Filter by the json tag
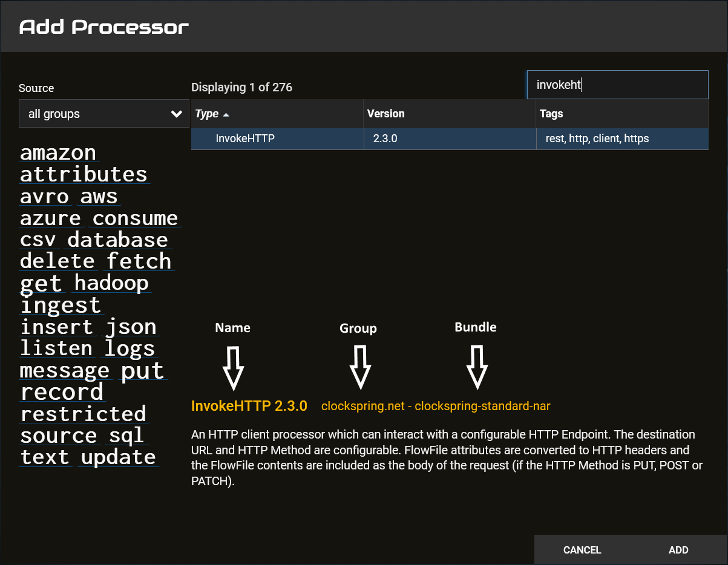Viewport: 728px width, 565px height. point(131,327)
